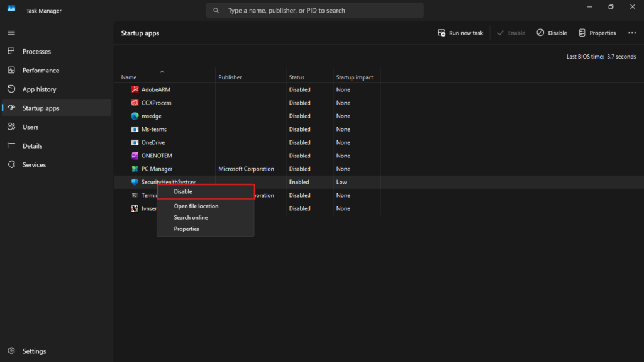Choose Search online in context menu
The height and width of the screenshot is (362, 644).
206,217
